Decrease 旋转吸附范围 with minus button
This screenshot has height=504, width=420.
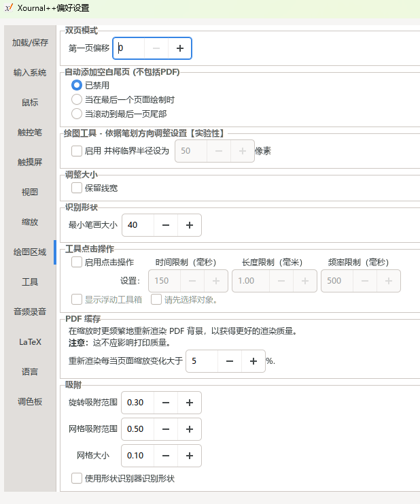[166, 403]
